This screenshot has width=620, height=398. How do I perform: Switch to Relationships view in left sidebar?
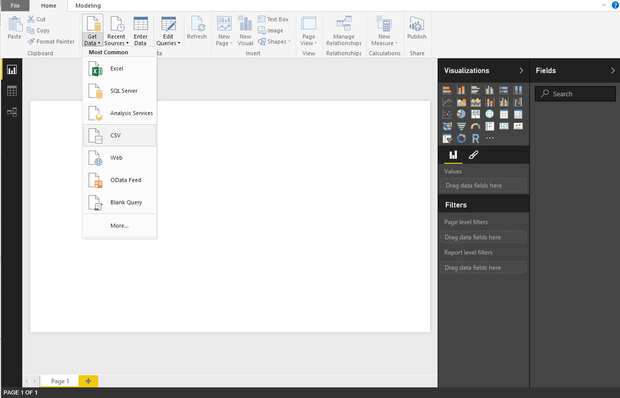click(x=12, y=112)
